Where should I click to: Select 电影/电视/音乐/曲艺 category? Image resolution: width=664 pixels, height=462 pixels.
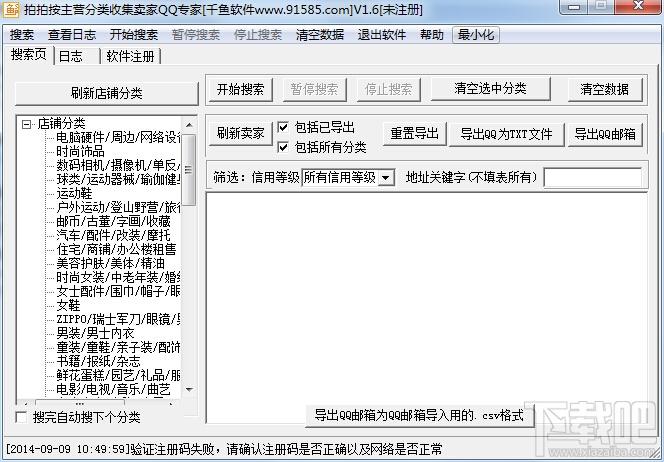pos(113,389)
